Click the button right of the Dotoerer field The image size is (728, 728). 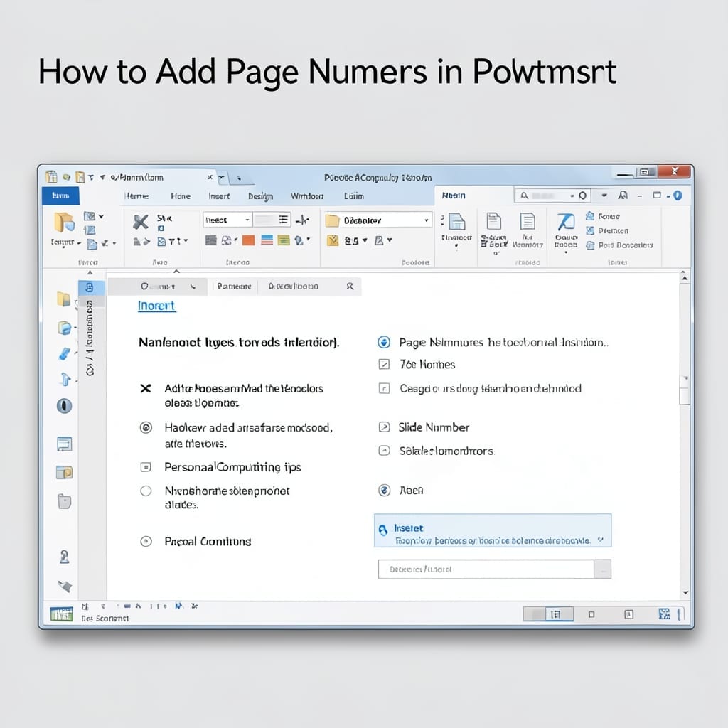pyautogui.click(x=603, y=569)
